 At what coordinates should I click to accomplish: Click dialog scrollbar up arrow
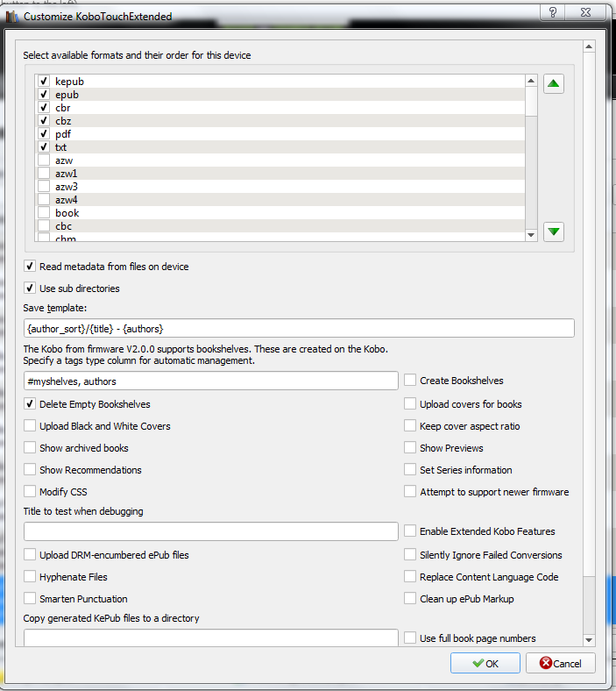coord(589,46)
